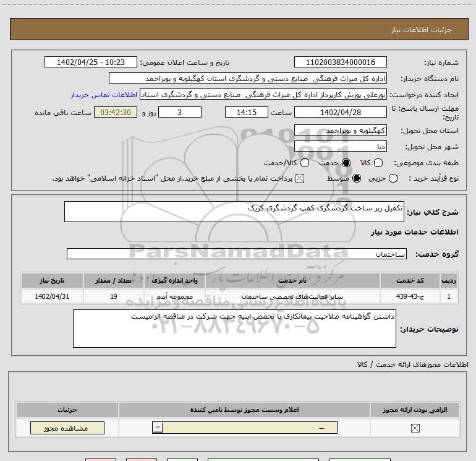The height and width of the screenshot is (461, 476).
Task: Click the مشاهده مجوز button
Action: coord(67,428)
